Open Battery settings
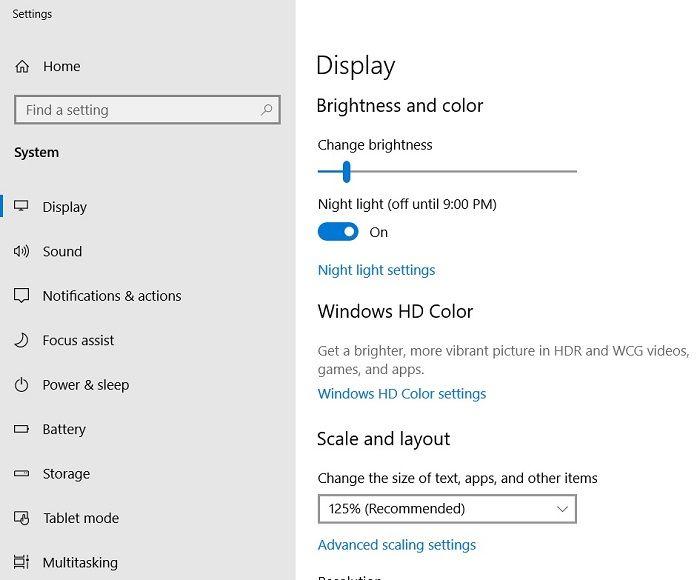Viewport: 700px width, 580px height. click(64, 430)
